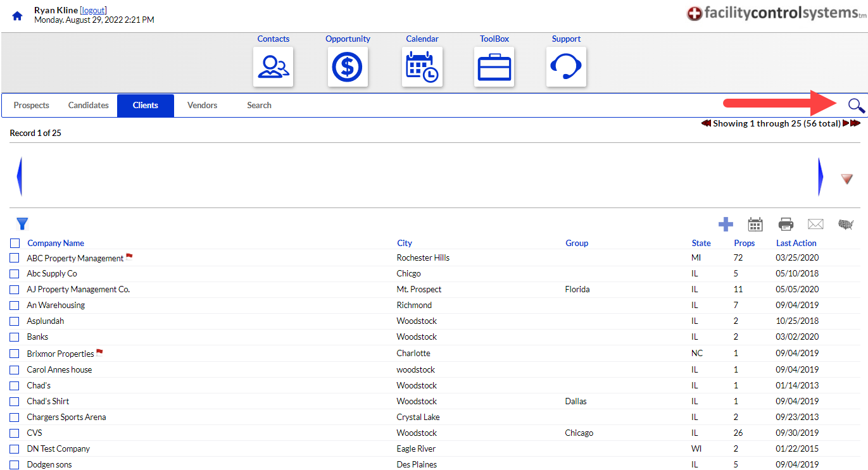Click the blue filter funnel icon
Viewport: 868px width, 470px height.
click(x=22, y=223)
